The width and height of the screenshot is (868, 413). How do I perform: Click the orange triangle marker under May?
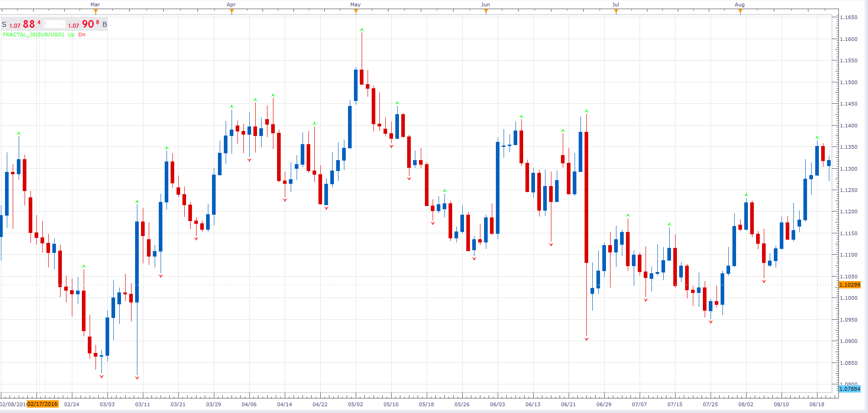356,11
